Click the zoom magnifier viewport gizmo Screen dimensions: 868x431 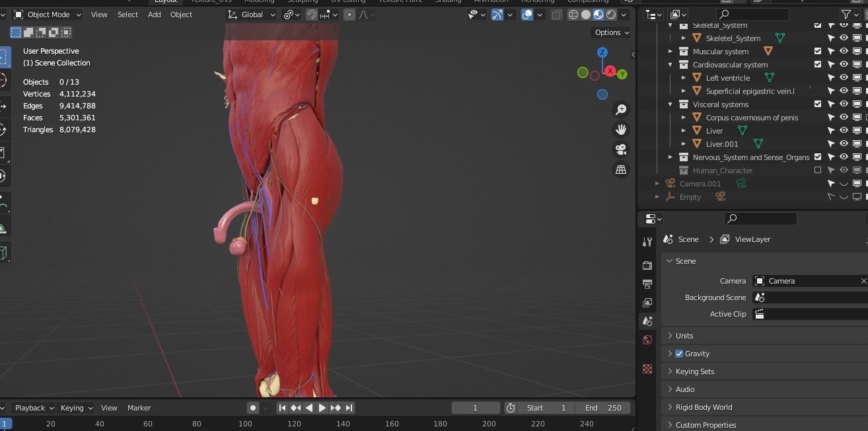click(621, 110)
